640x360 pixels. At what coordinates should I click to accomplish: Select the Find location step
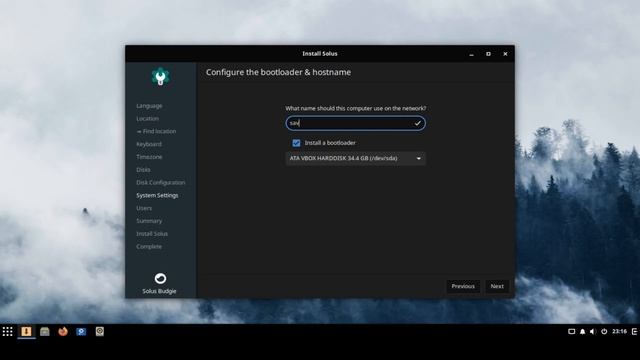click(x=156, y=131)
